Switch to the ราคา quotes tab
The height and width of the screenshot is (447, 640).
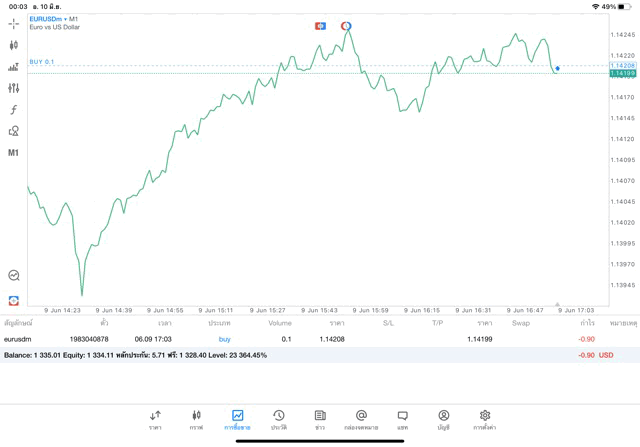click(155, 419)
